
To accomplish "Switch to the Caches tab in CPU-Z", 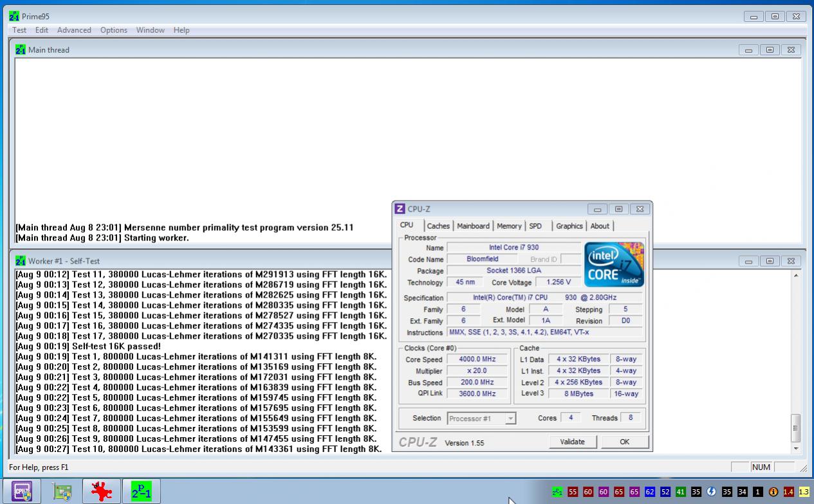I will point(438,226).
